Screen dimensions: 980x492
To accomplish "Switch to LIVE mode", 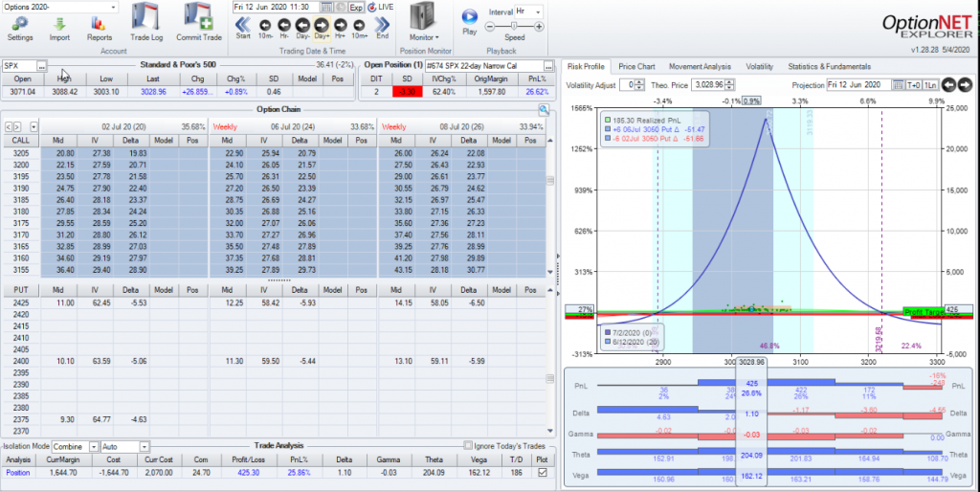I will point(381,7).
